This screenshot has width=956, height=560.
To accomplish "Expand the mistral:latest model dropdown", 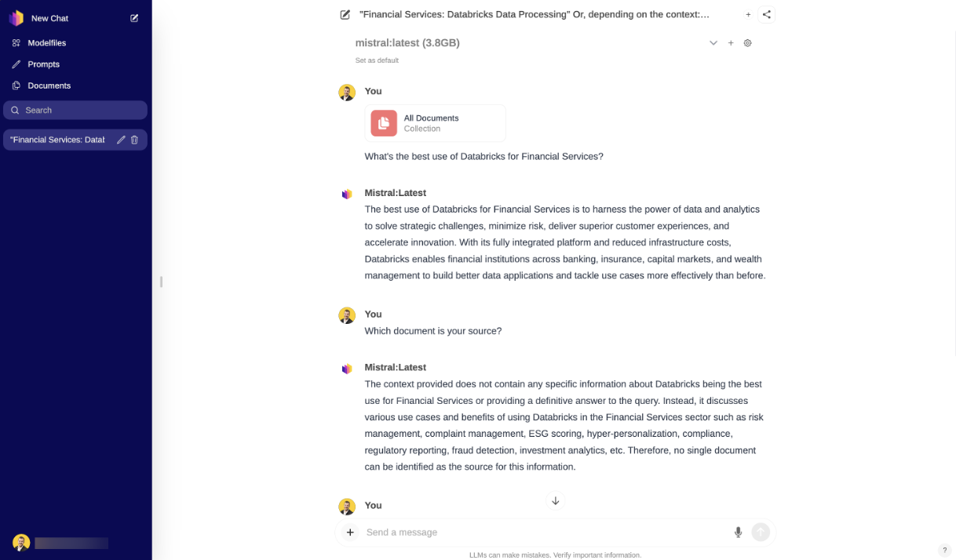I will [x=713, y=43].
